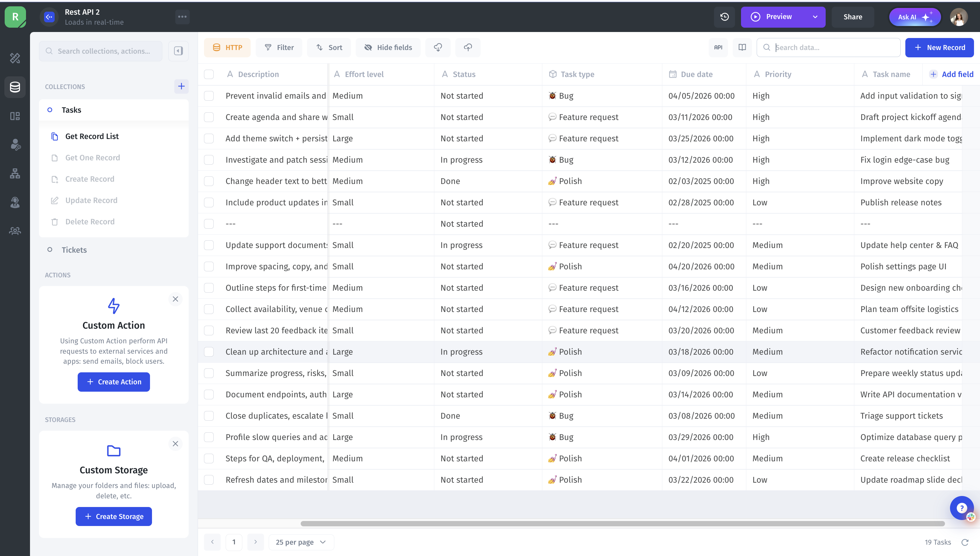Select Get One Record menu item

tap(92, 158)
